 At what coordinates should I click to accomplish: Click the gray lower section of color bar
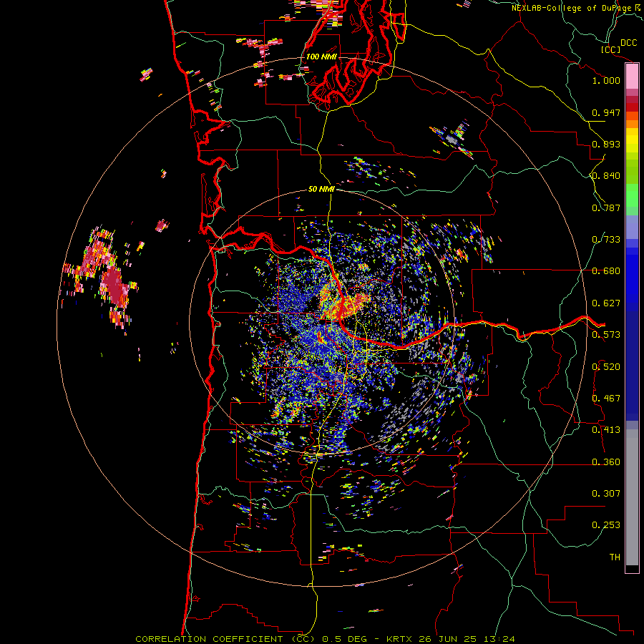tap(632, 497)
